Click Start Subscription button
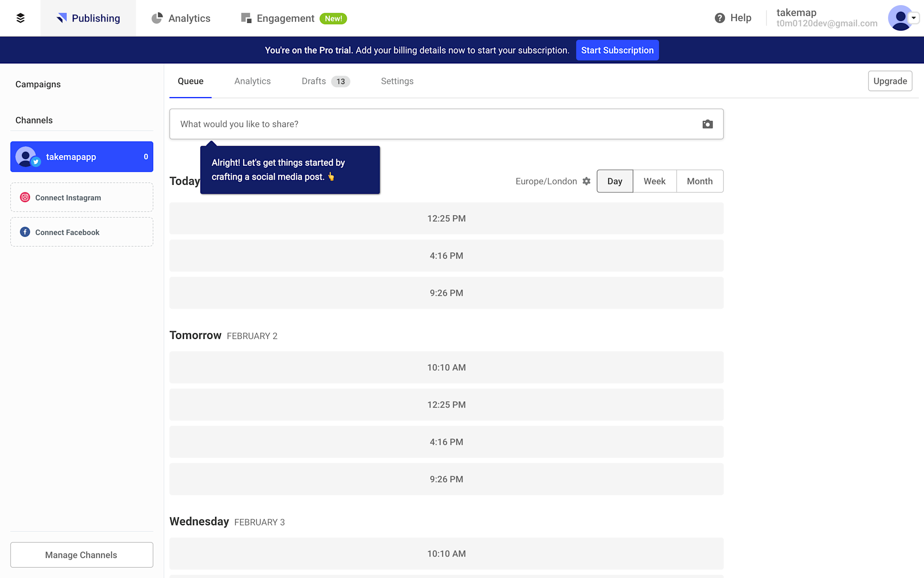The height and width of the screenshot is (578, 924). [x=617, y=50]
